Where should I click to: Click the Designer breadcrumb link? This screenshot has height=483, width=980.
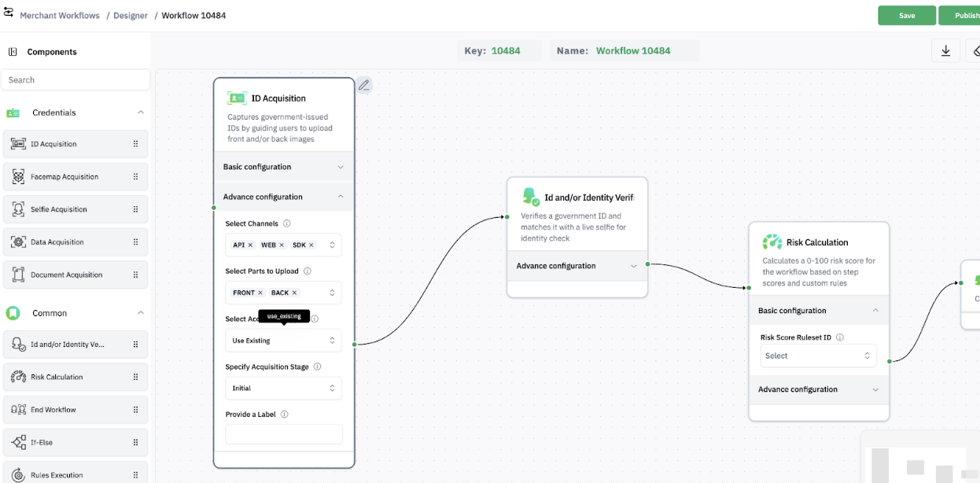(131, 16)
